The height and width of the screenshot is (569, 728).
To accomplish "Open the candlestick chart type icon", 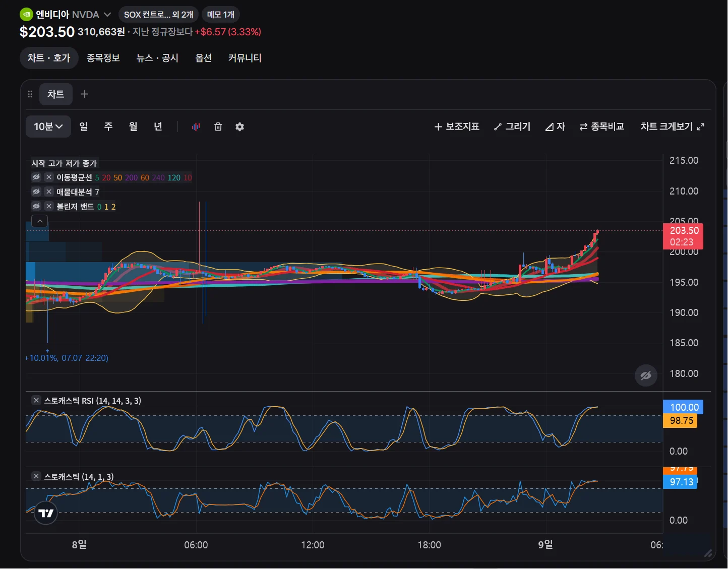I will pyautogui.click(x=196, y=127).
